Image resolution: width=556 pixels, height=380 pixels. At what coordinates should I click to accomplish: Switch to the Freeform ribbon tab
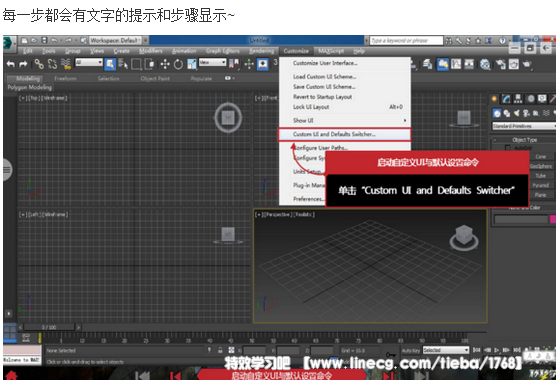click(x=65, y=78)
